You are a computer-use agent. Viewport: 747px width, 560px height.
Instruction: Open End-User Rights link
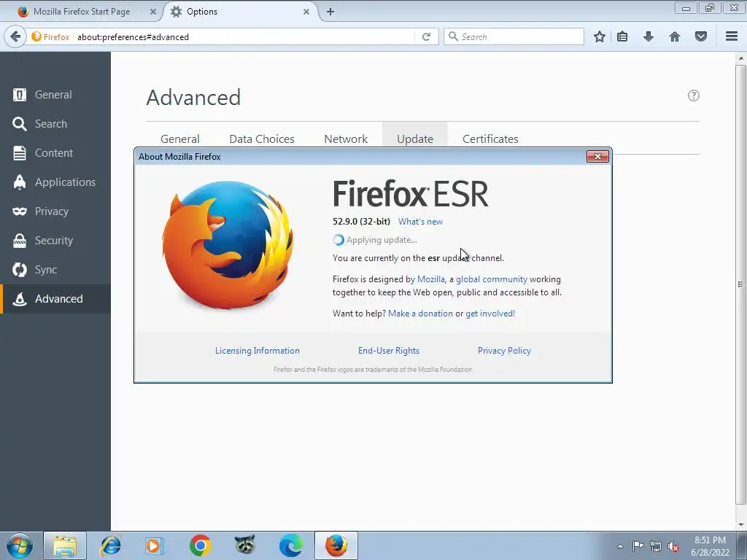tap(389, 351)
